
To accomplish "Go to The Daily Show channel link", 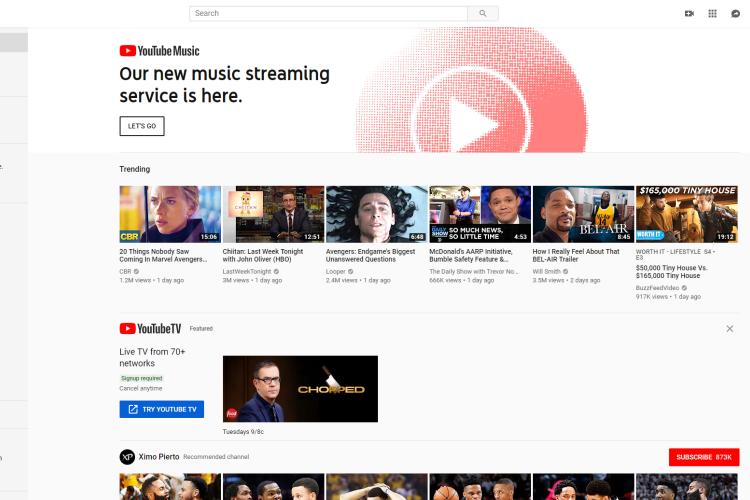I will (x=474, y=271).
